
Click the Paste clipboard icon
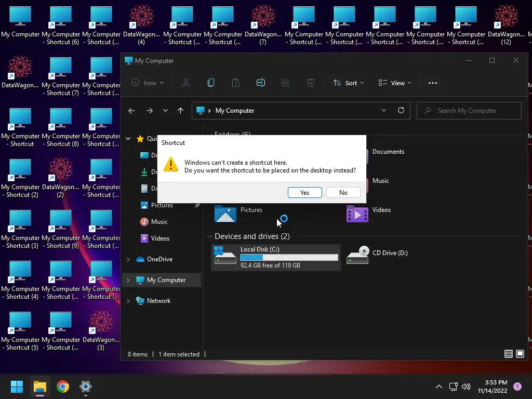[235, 83]
